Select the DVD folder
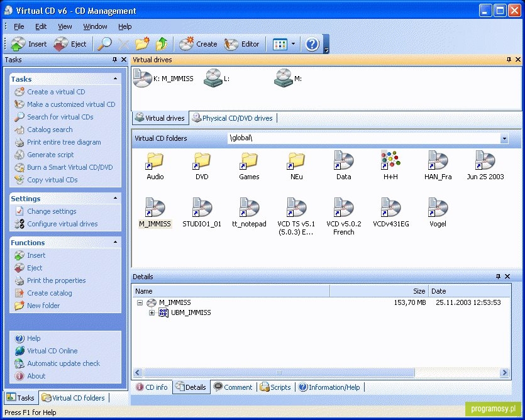Screen dimensions: 525x420 (x=202, y=166)
